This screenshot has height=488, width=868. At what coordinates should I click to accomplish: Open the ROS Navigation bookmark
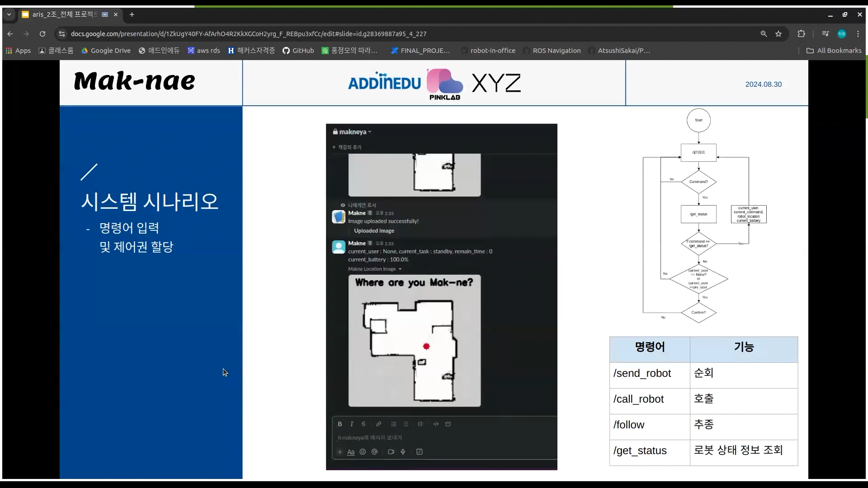click(x=552, y=51)
